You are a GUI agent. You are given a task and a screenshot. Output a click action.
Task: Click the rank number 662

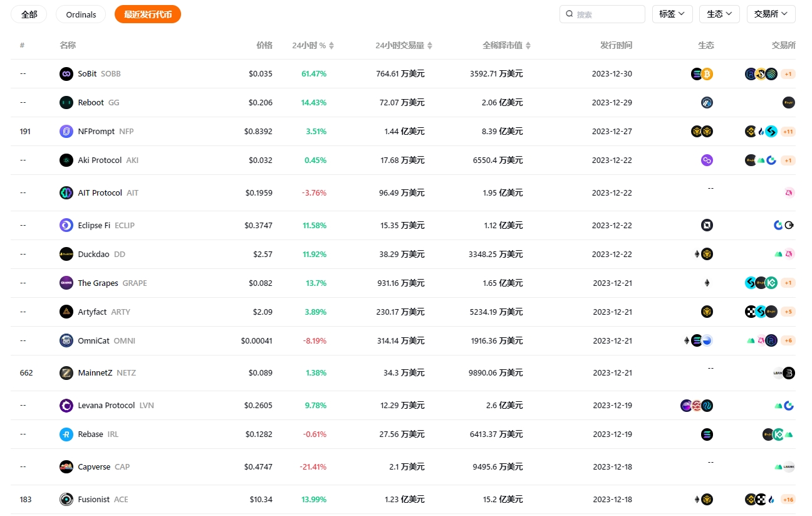coord(26,373)
